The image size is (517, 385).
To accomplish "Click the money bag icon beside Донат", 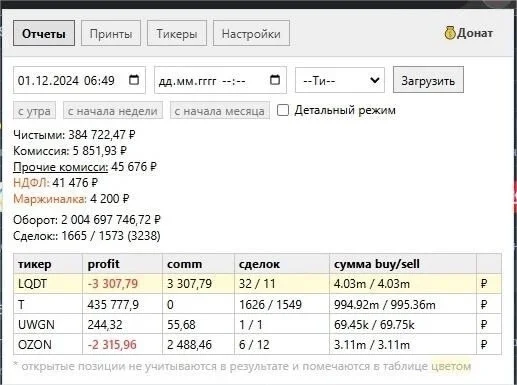I will coord(450,33).
